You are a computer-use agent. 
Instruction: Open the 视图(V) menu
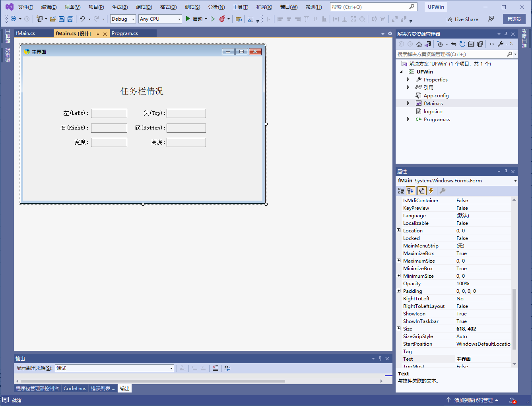[72, 7]
